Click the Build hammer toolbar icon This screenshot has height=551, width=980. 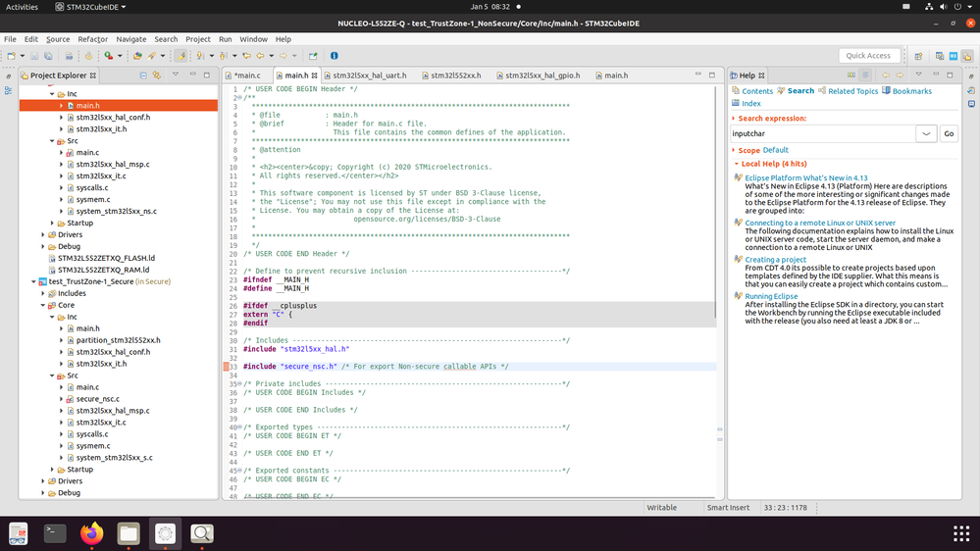click(x=88, y=56)
